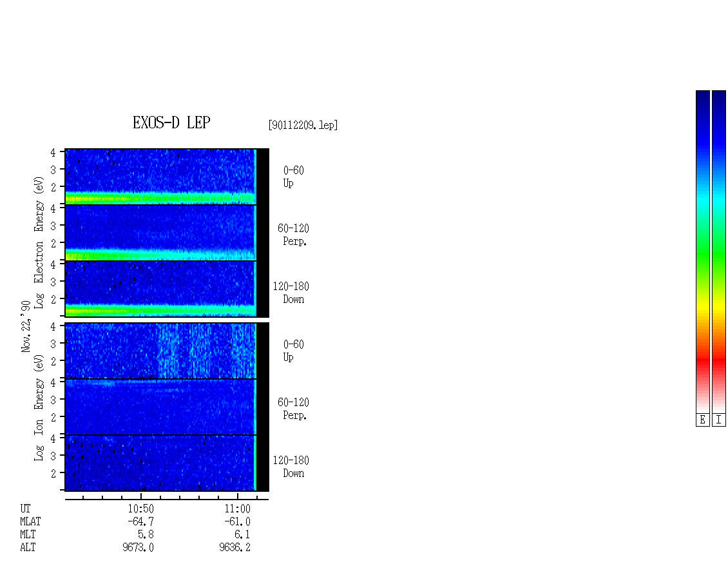
Task: Click the EXOS-D LEP plot title
Action: (x=171, y=122)
